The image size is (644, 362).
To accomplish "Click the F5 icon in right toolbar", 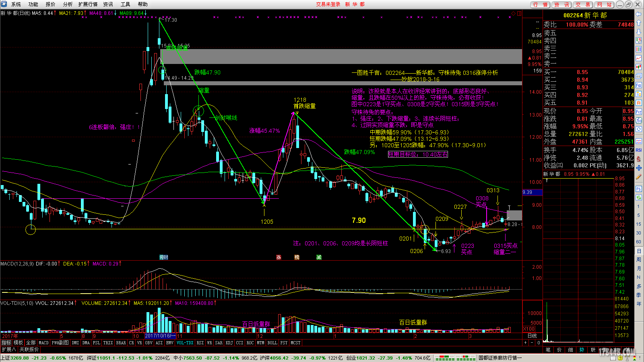I will pyautogui.click(x=639, y=189).
